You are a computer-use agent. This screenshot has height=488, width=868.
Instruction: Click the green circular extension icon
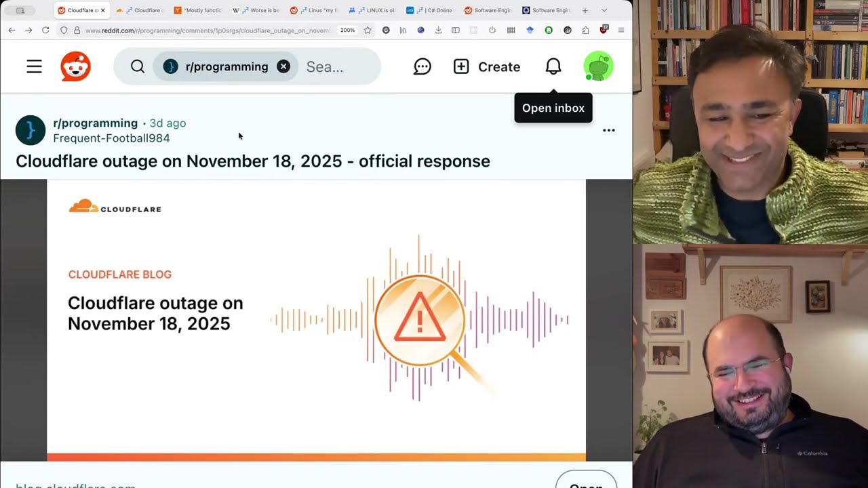[549, 30]
